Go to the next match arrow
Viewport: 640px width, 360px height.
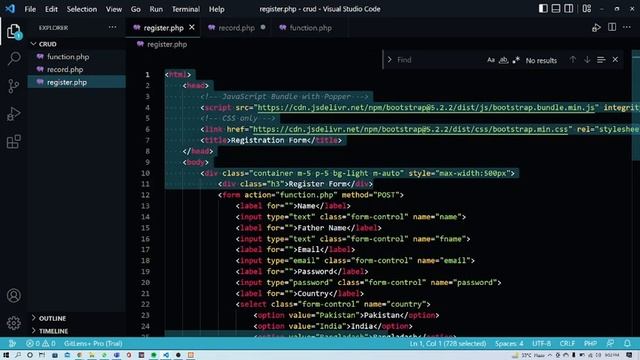[587, 60]
